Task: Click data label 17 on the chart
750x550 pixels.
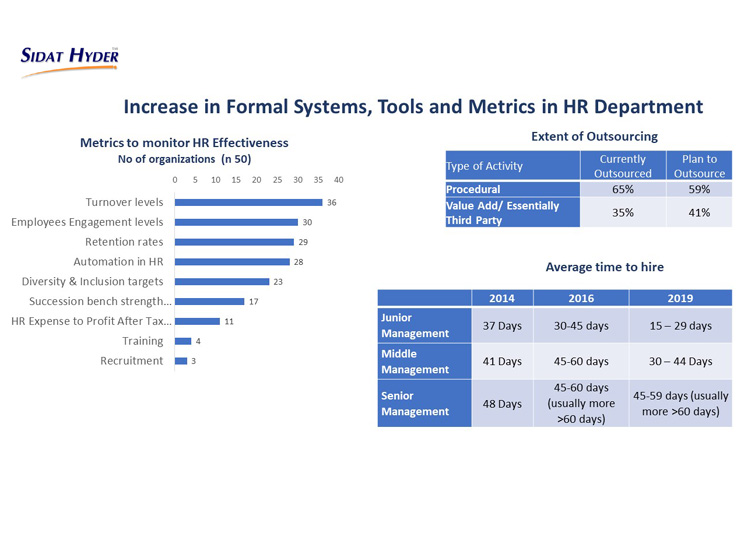Action: pos(254,302)
